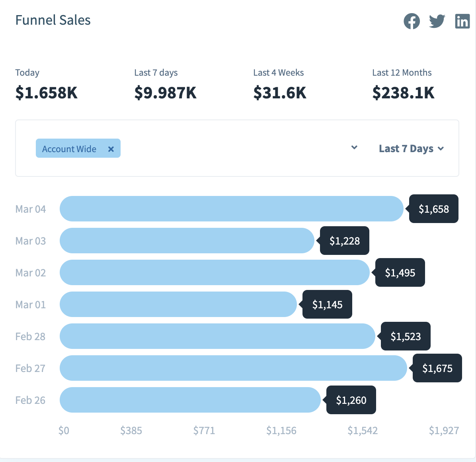Viewport: 476px width, 462px height.
Task: Click the Funnel Sales heading
Action: pos(53,20)
